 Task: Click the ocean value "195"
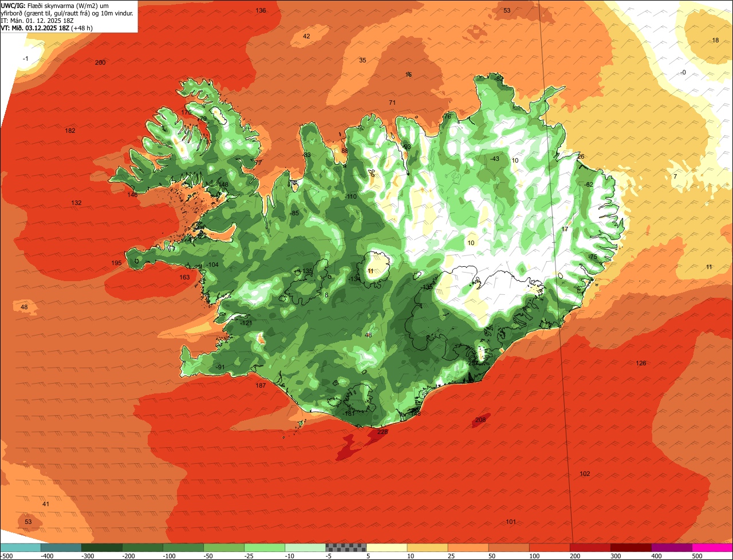[116, 263]
